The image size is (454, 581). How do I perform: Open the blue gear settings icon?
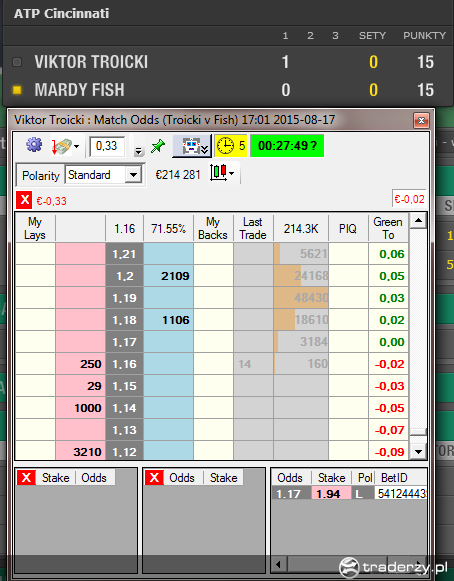pos(34,145)
